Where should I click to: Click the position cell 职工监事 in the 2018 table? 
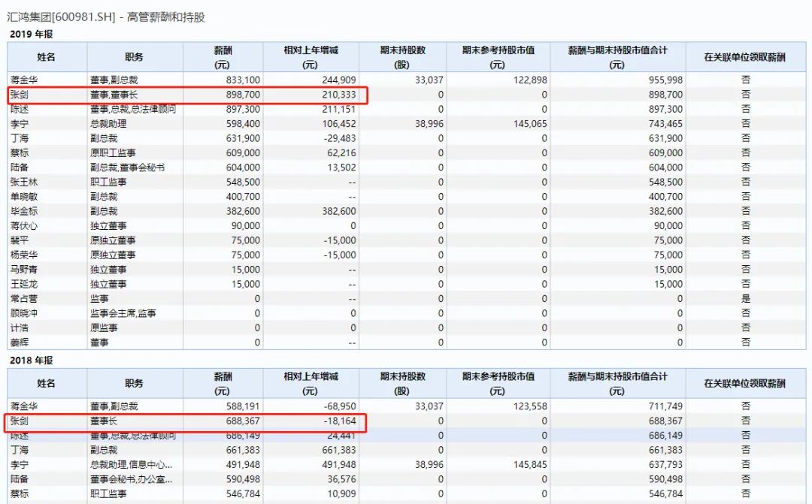[x=108, y=494]
